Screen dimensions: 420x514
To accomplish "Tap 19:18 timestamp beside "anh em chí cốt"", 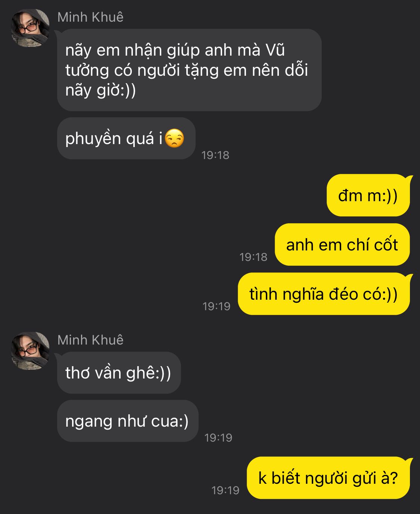I will click(253, 257).
